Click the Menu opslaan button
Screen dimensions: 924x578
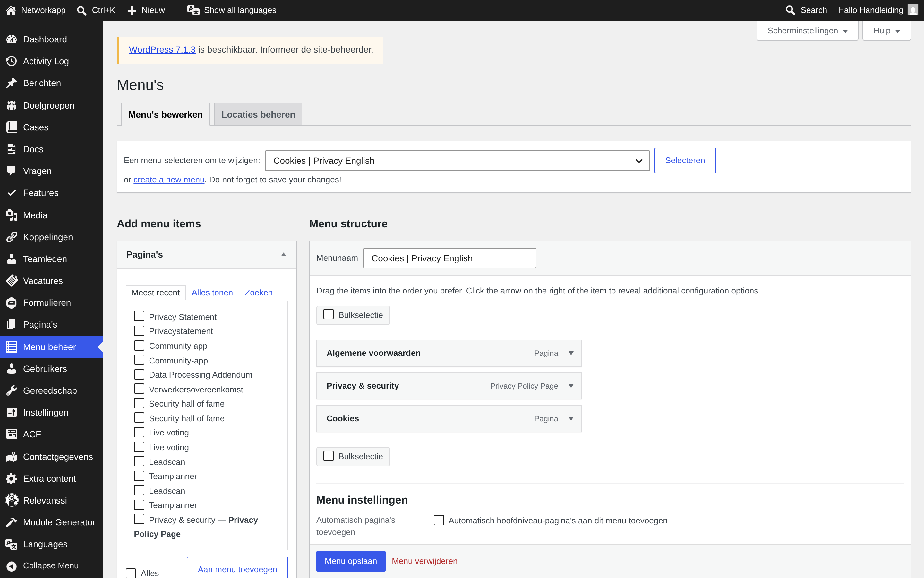[x=350, y=561]
